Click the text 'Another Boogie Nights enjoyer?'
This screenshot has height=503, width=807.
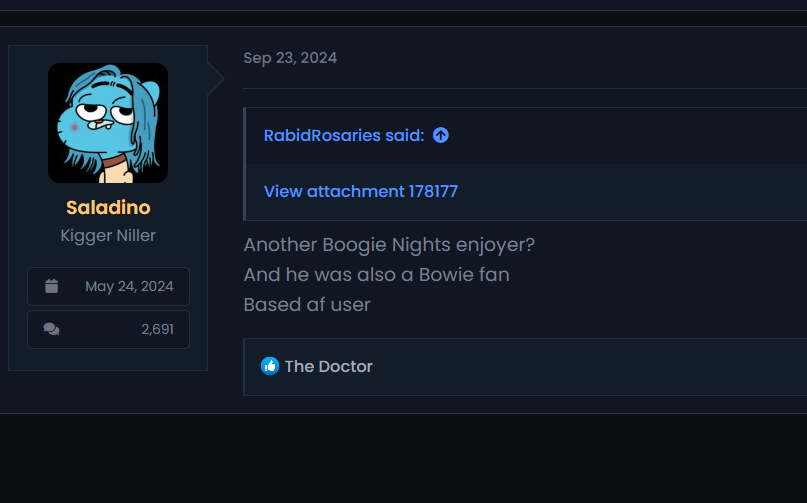[x=390, y=245]
